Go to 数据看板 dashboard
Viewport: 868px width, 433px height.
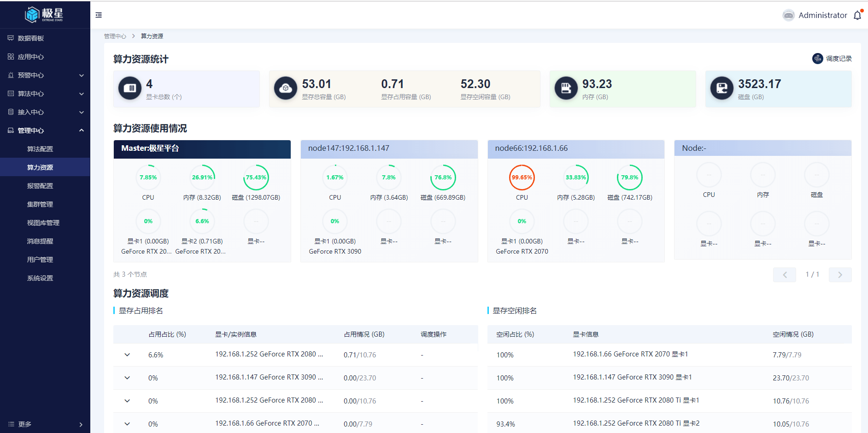(x=31, y=38)
